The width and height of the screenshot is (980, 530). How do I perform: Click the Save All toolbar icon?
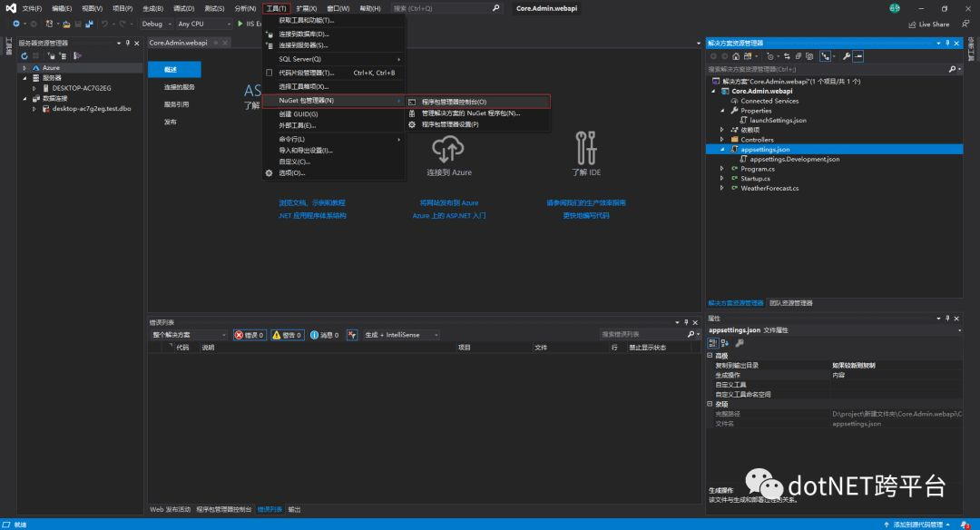(89, 24)
